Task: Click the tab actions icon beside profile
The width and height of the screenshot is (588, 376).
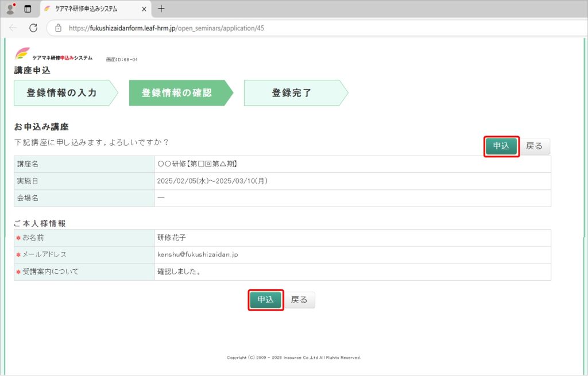Action: tap(28, 9)
